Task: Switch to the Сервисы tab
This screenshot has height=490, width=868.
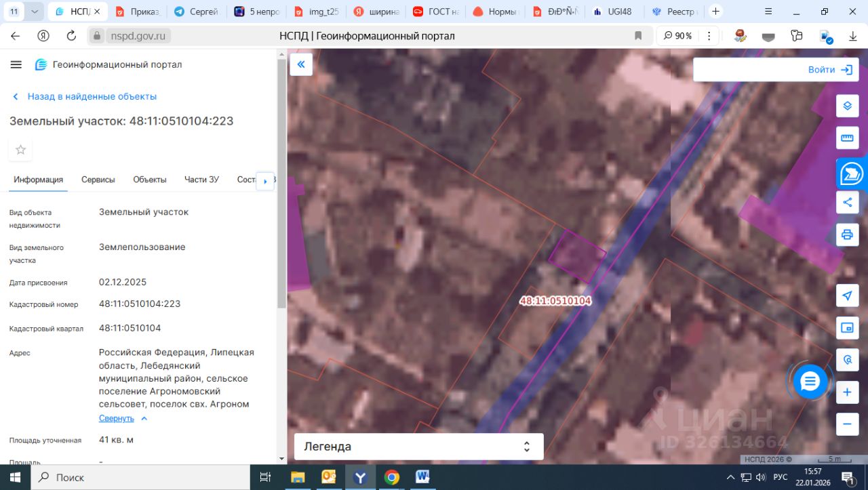Action: pos(98,180)
